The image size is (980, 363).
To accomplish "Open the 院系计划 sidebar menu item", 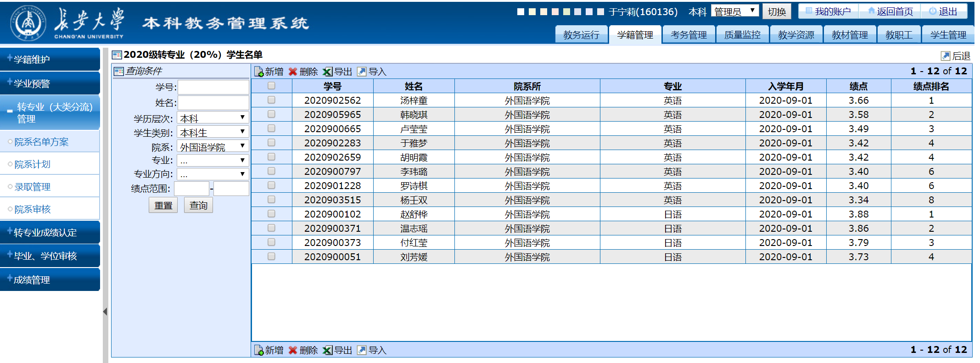I will 32,164.
